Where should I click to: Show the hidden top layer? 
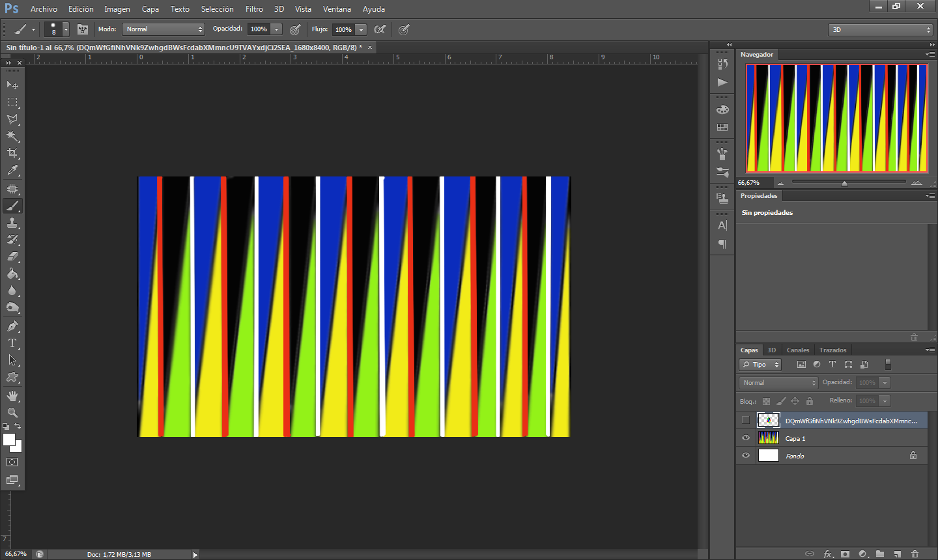tap(746, 421)
